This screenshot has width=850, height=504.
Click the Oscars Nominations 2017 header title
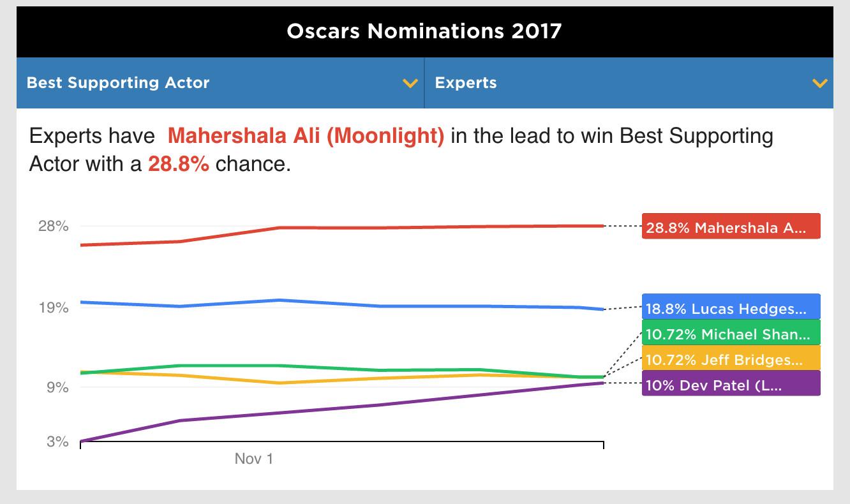424,31
